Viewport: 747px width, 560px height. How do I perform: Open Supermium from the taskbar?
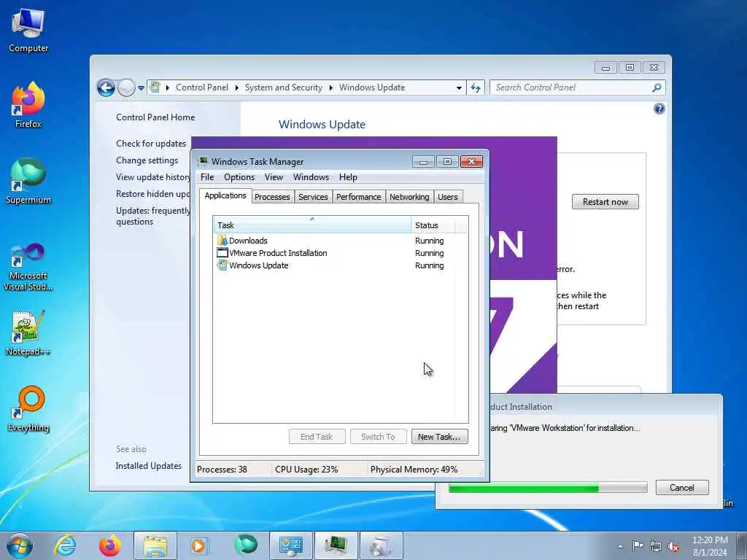pos(246,545)
